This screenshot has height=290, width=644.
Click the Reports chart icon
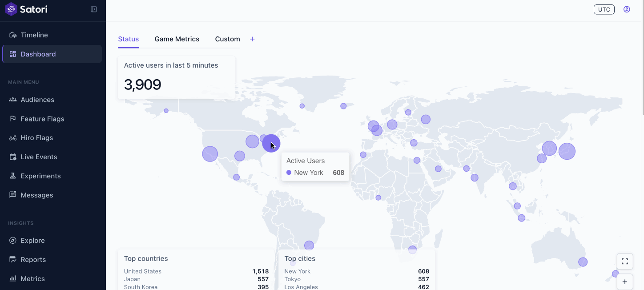point(13,260)
